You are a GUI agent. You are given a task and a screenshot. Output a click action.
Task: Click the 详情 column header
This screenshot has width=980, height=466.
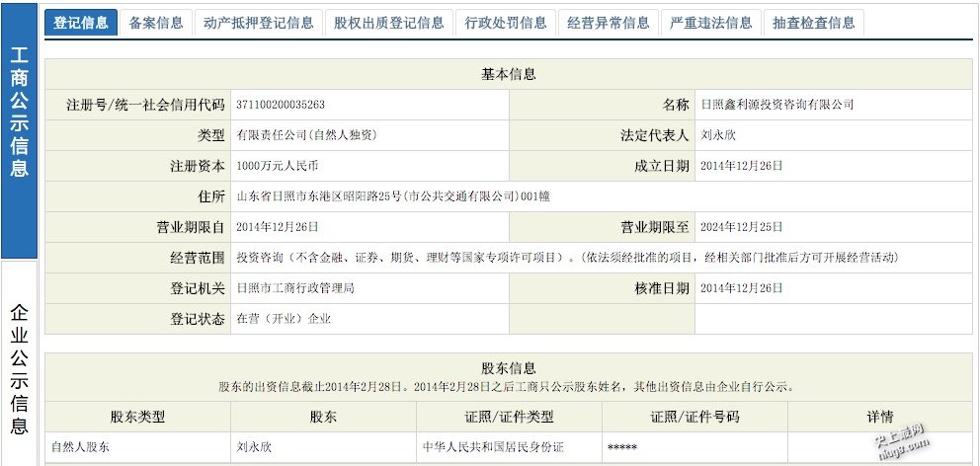pyautogui.click(x=880, y=417)
